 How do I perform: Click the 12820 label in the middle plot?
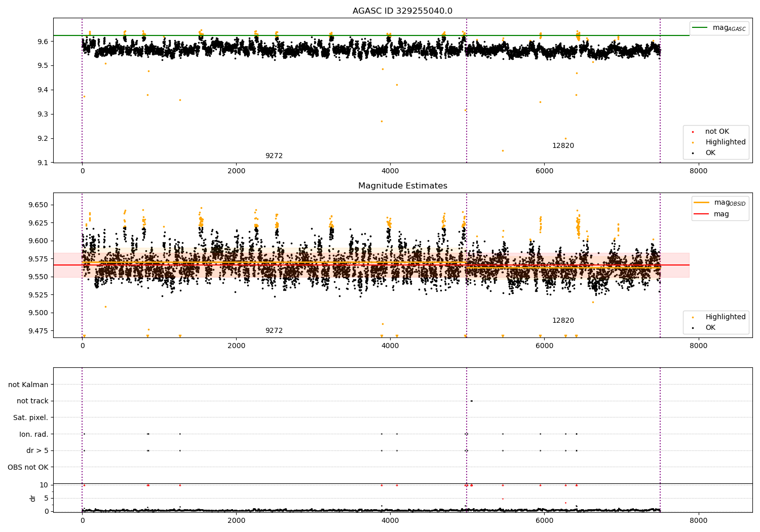click(x=563, y=321)
